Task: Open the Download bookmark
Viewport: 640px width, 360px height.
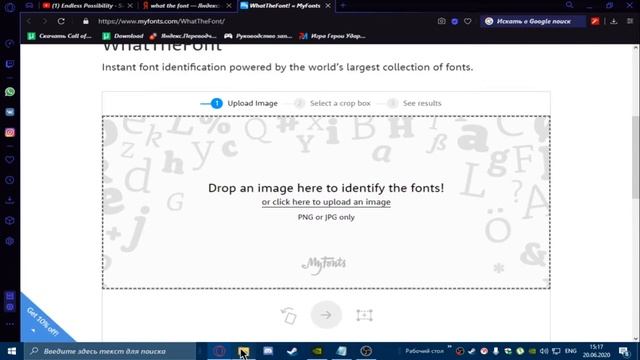Action: click(x=123, y=36)
